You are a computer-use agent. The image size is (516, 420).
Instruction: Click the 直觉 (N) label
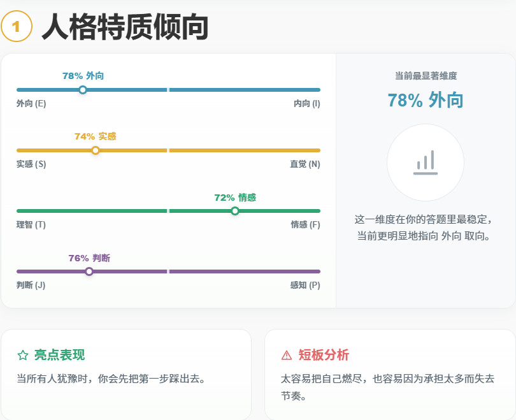point(306,164)
